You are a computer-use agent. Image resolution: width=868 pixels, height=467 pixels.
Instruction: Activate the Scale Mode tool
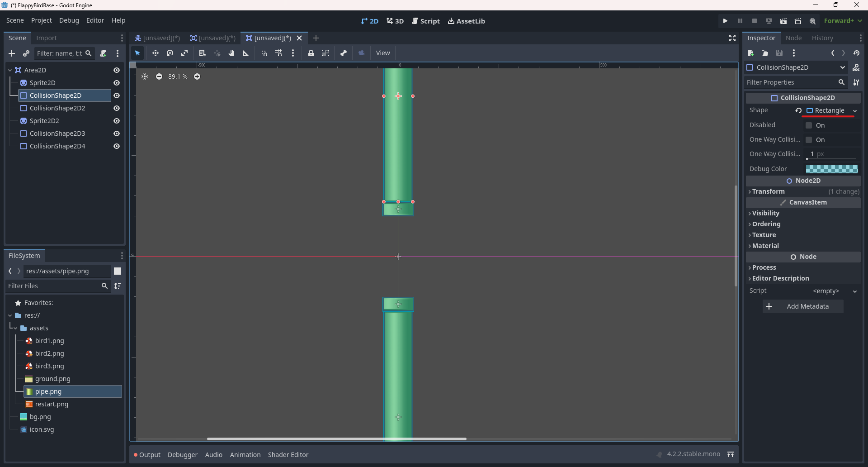tap(184, 53)
